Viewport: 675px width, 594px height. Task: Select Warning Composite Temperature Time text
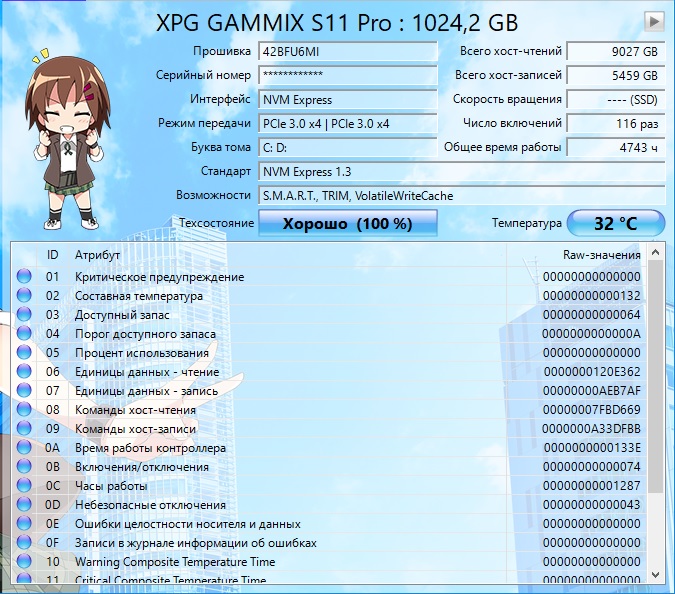pos(175,562)
